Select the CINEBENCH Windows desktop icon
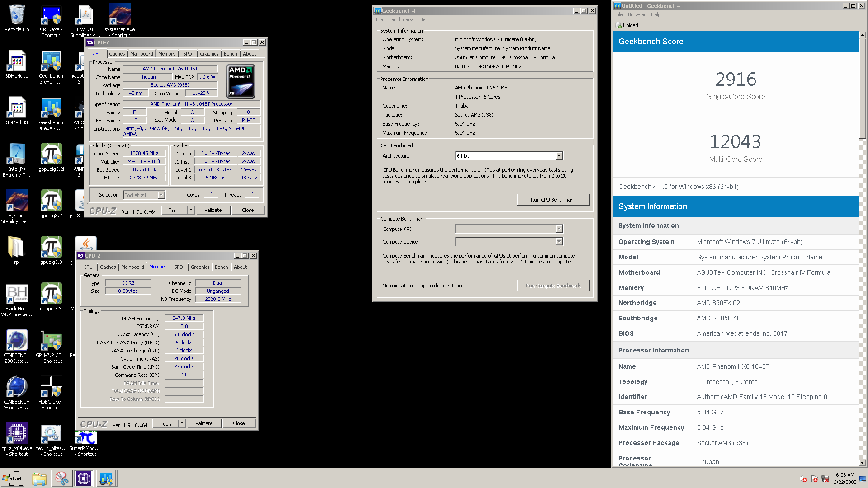 17,393
